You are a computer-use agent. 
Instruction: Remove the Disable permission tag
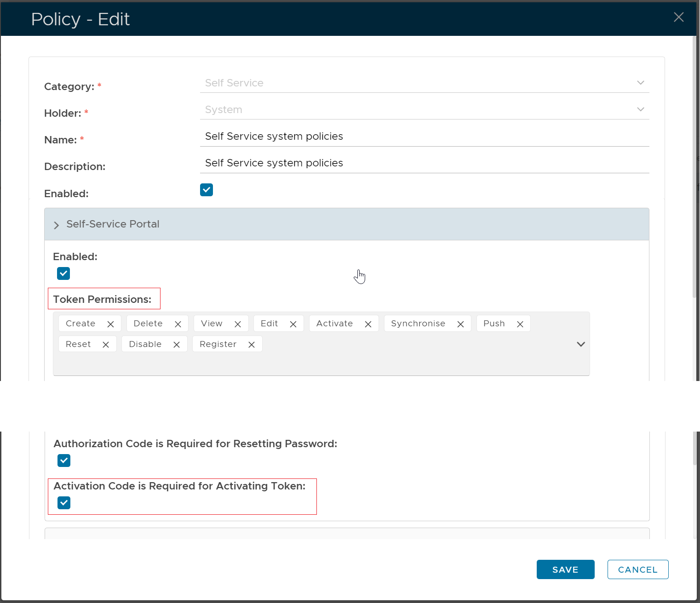point(177,345)
